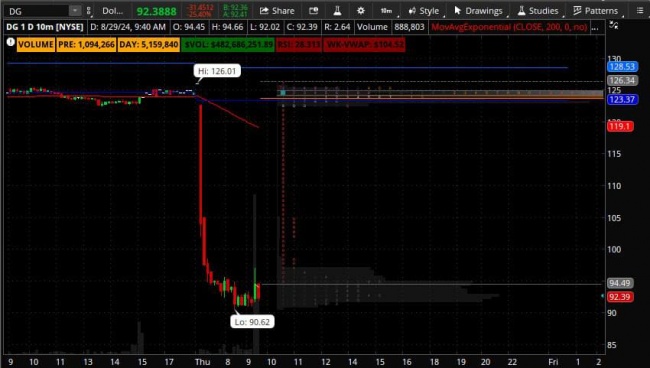The height and width of the screenshot is (368, 650).
Task: Click the order entry tools icon beside Share
Action: [x=314, y=11]
